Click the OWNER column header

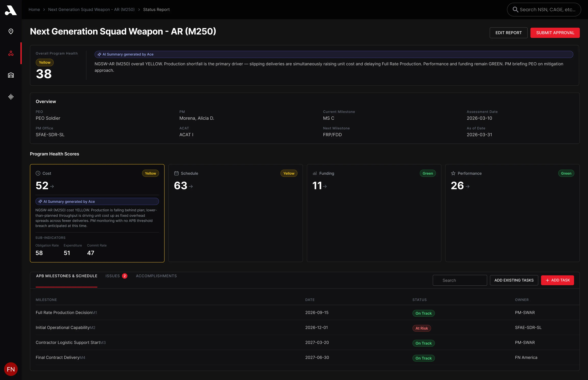(x=522, y=300)
